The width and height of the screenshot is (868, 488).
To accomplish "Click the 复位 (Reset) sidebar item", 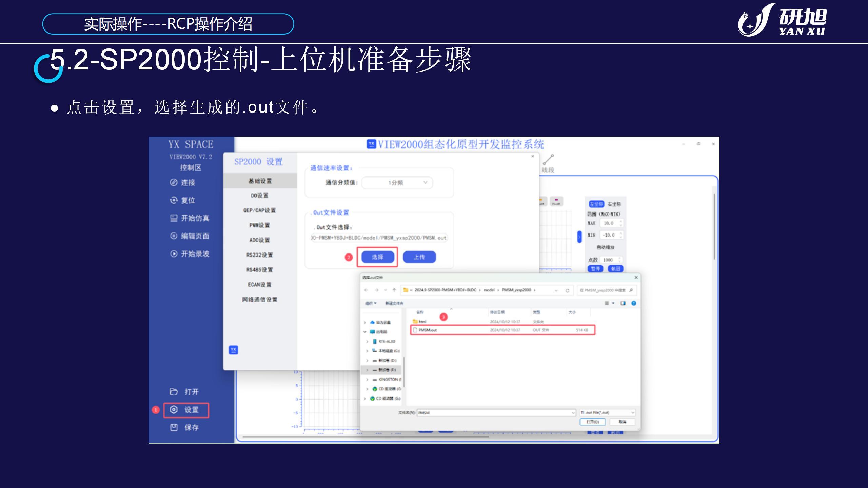I will point(182,200).
